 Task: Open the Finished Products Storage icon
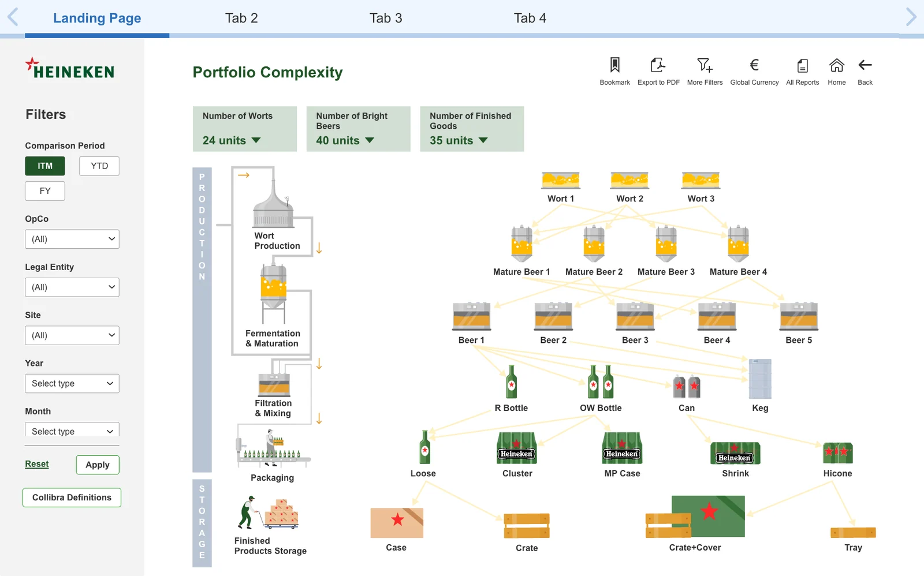(x=269, y=513)
